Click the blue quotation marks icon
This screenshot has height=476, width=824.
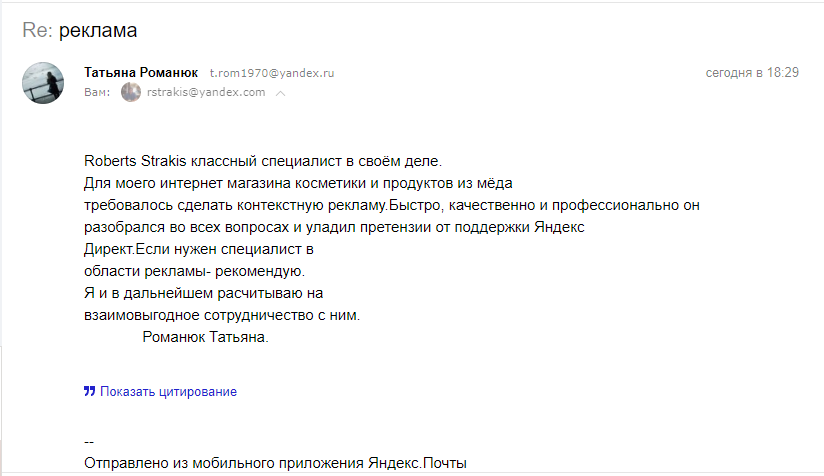[x=89, y=391]
